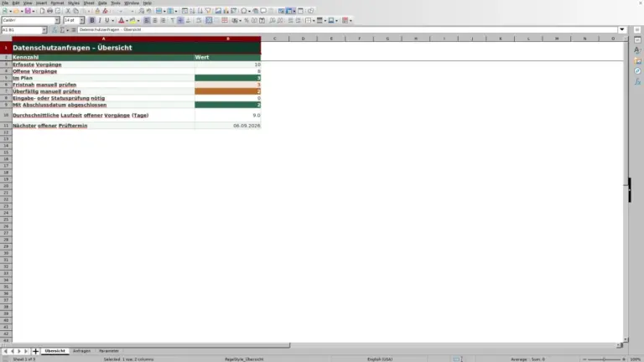Click the Cut scissors icon
Screen dimensions: 644x362
[x=68, y=11]
